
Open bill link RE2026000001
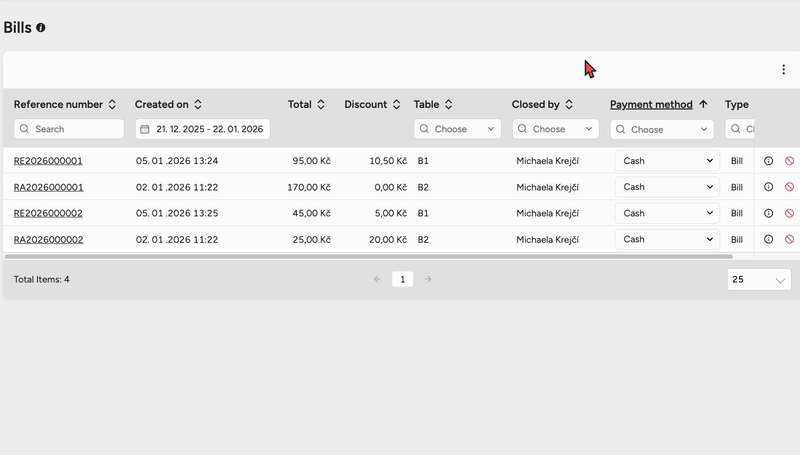48,161
